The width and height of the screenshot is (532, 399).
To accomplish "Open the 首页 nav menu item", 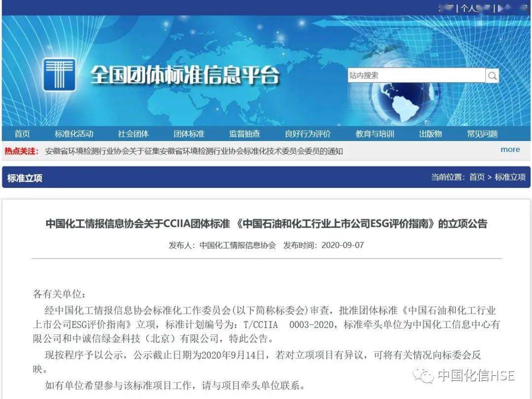I will (x=22, y=134).
